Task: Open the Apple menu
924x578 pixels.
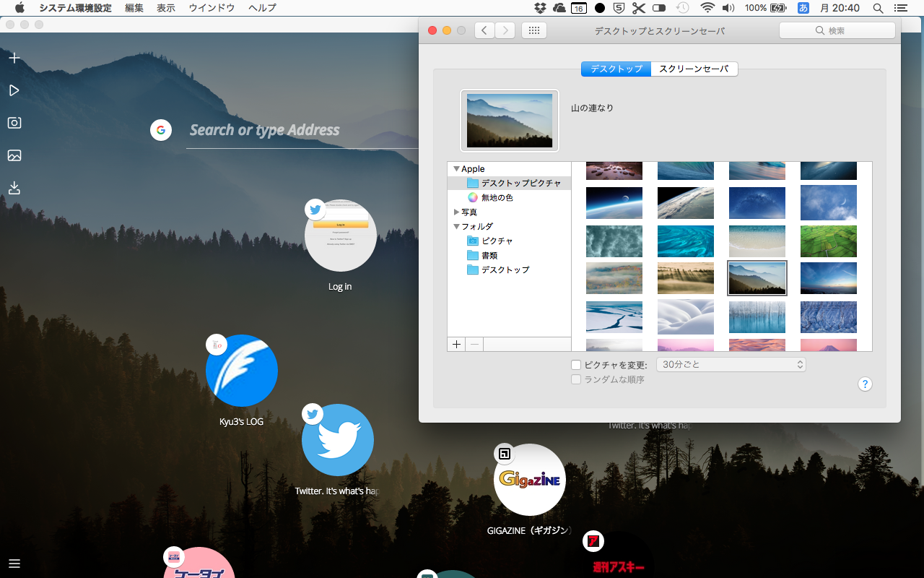Action: pyautogui.click(x=19, y=8)
